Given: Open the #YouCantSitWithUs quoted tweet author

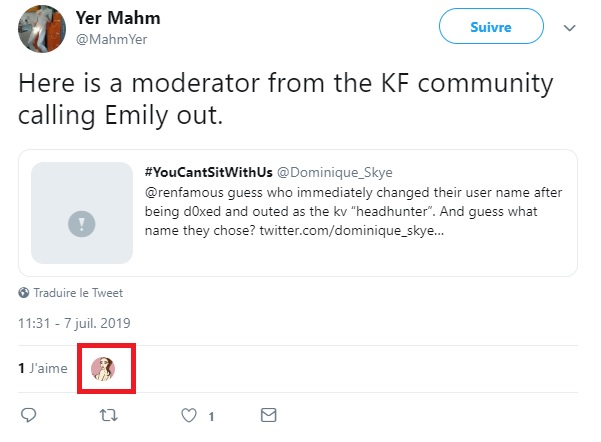Looking at the screenshot, I should 209,172.
